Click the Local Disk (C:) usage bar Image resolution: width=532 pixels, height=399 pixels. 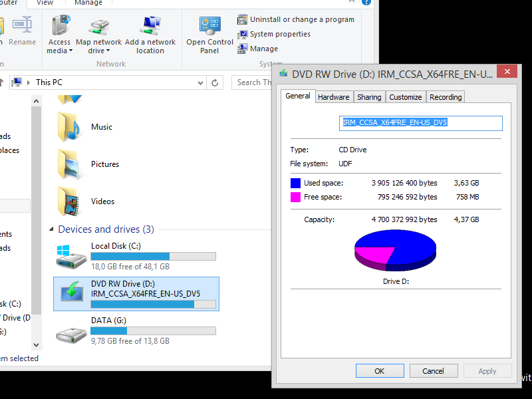pos(154,257)
